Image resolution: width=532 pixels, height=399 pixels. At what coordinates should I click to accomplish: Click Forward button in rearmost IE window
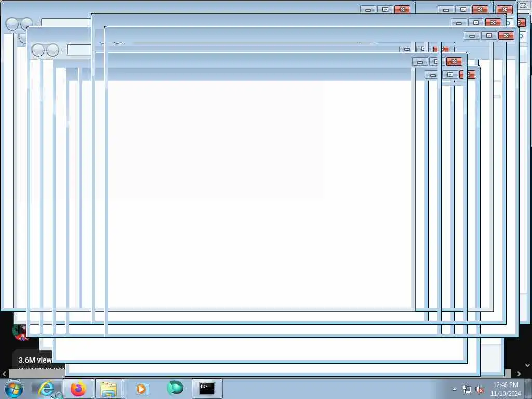[x=26, y=24]
